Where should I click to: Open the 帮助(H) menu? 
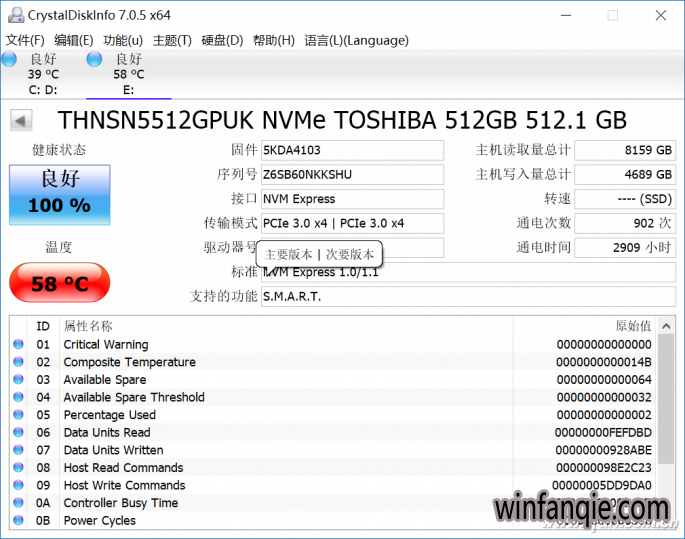[x=274, y=41]
